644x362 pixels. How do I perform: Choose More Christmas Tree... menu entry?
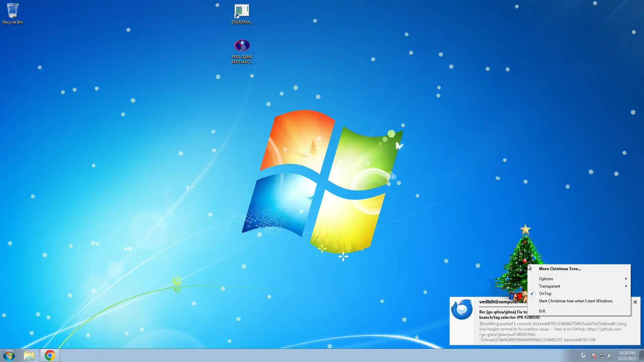pos(560,269)
